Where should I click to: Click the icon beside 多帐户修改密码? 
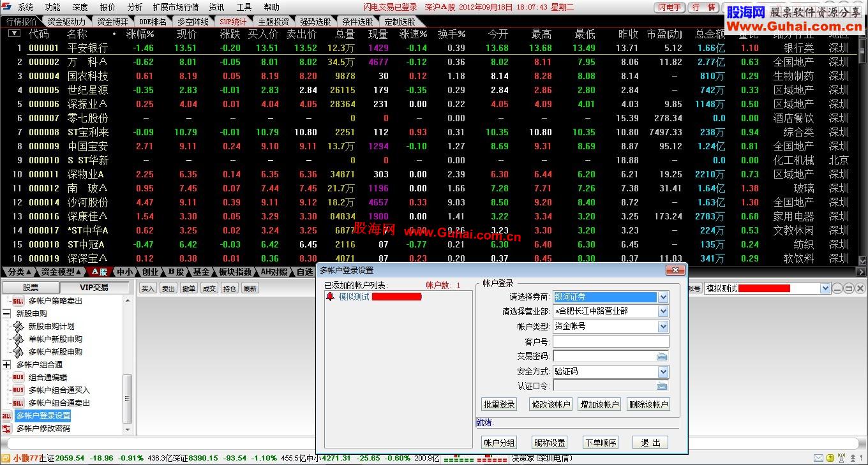[6, 429]
